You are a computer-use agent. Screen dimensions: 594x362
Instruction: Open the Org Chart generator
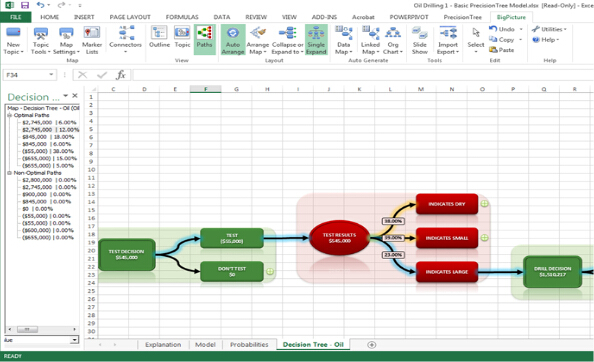[393, 41]
